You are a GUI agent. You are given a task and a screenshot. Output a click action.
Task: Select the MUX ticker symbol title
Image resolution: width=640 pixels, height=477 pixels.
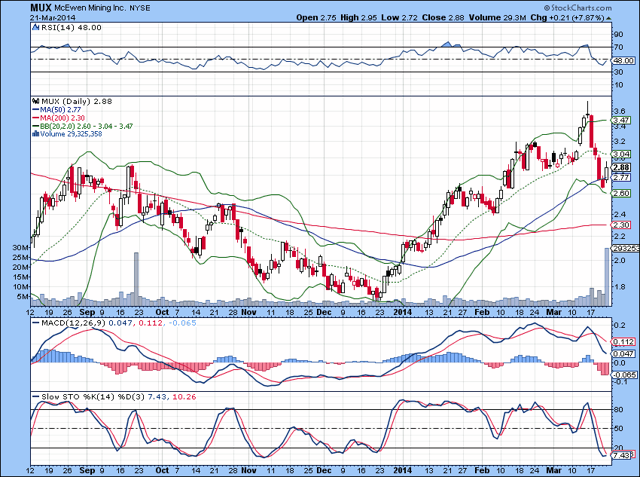tap(41, 7)
